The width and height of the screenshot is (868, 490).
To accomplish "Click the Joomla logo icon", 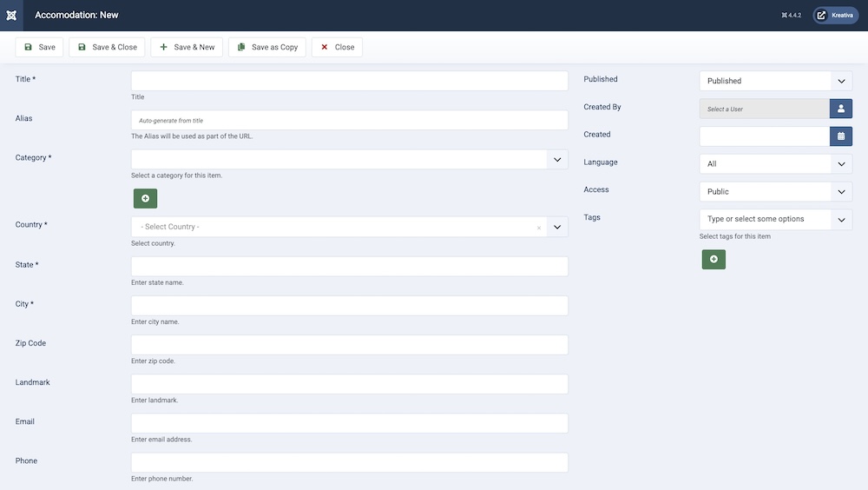I will coord(11,15).
